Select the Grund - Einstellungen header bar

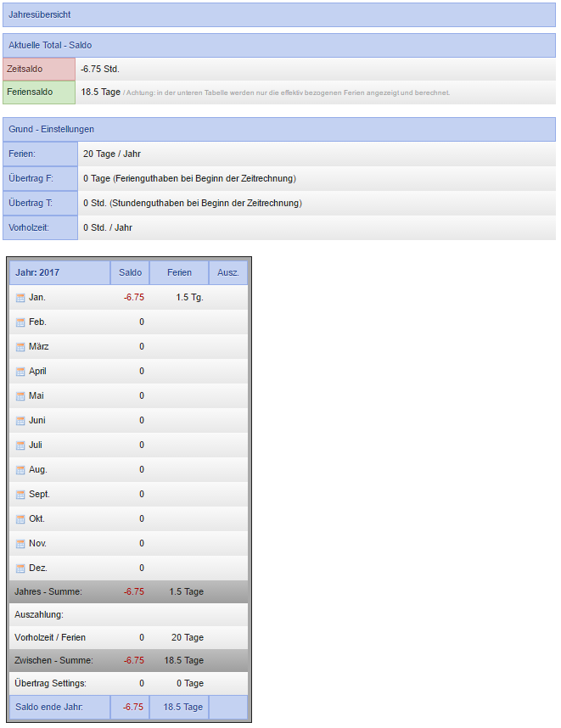[279, 129]
